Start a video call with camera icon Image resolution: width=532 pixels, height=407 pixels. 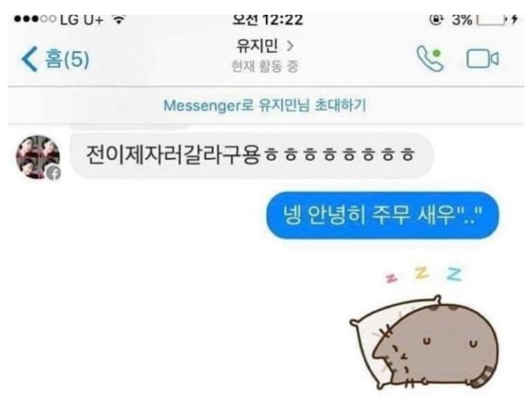tap(483, 59)
